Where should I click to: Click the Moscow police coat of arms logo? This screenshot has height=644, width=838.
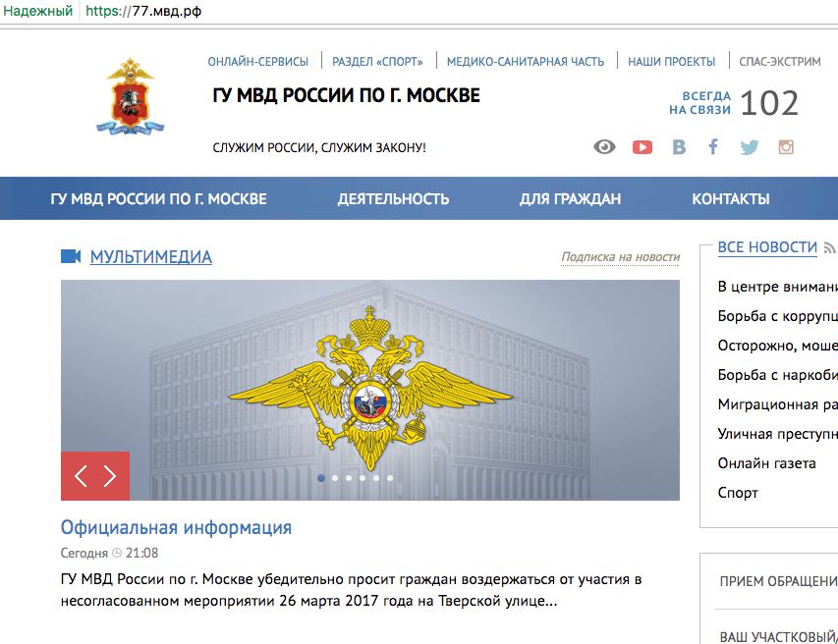click(x=130, y=96)
